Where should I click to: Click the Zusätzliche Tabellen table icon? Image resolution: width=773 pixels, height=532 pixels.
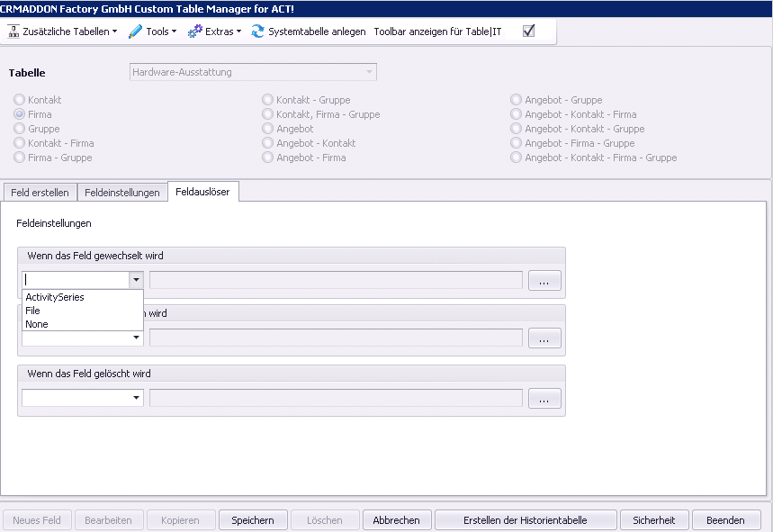[13, 32]
